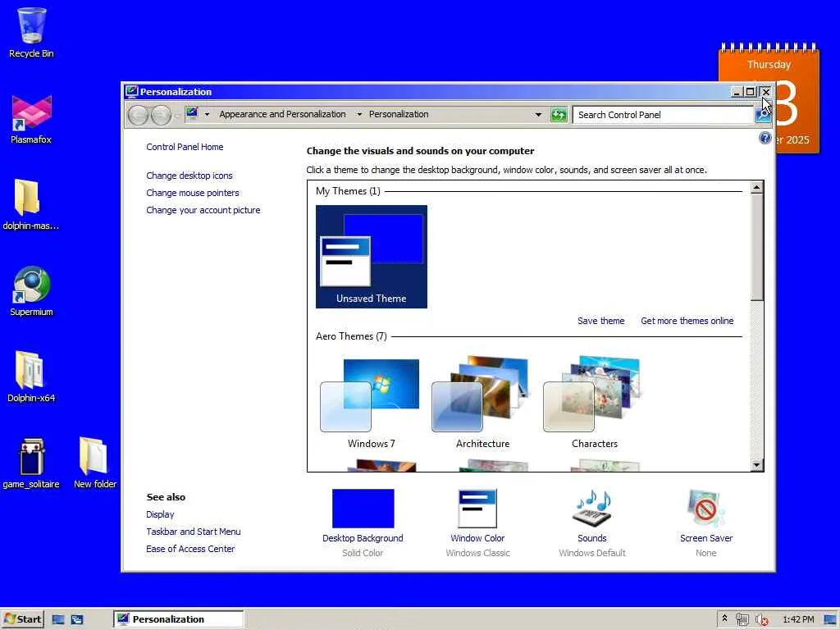Expand dropdown arrow before Personalization breadcrumb

(x=359, y=115)
